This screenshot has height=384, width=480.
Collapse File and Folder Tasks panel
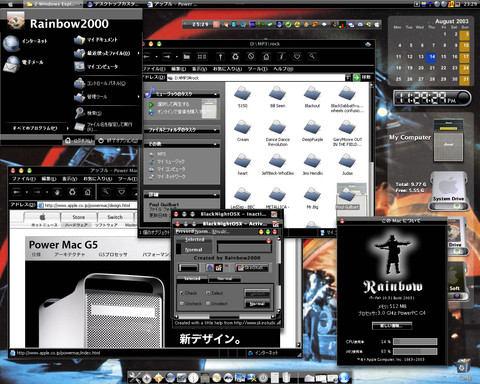pos(215,130)
